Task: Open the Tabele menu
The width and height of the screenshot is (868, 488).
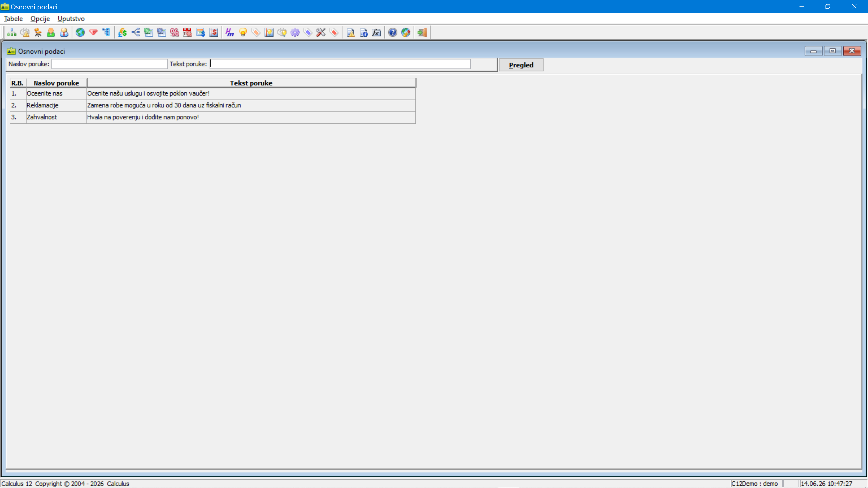Action: coord(14,19)
